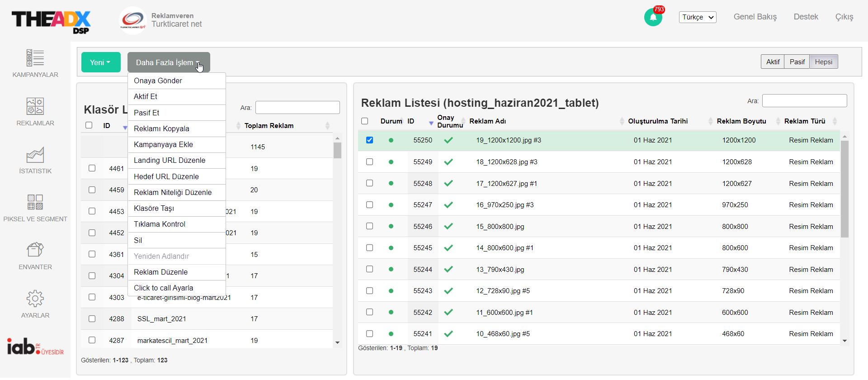Click approval checkmark of ad 55242

pos(448,312)
